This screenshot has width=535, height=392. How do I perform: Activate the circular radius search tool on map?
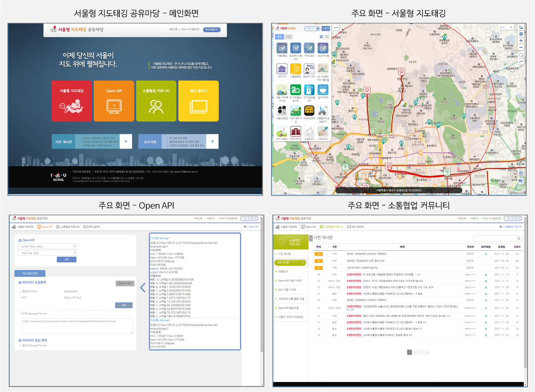point(521,55)
